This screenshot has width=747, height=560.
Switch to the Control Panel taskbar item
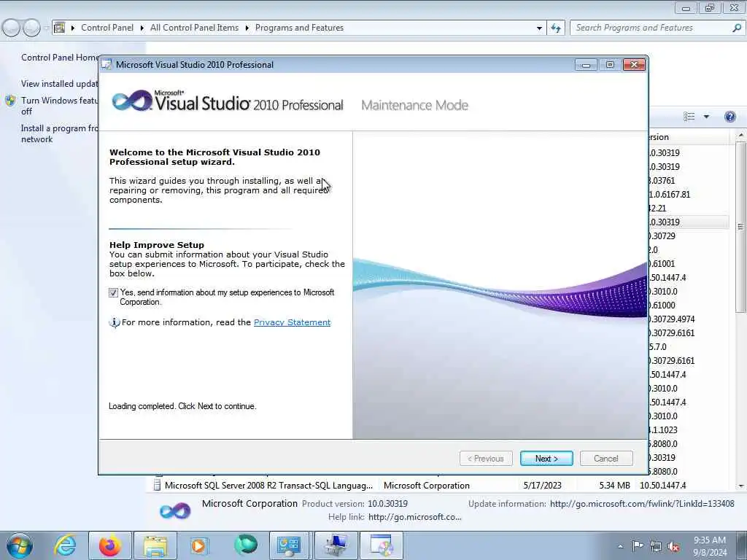pos(289,545)
